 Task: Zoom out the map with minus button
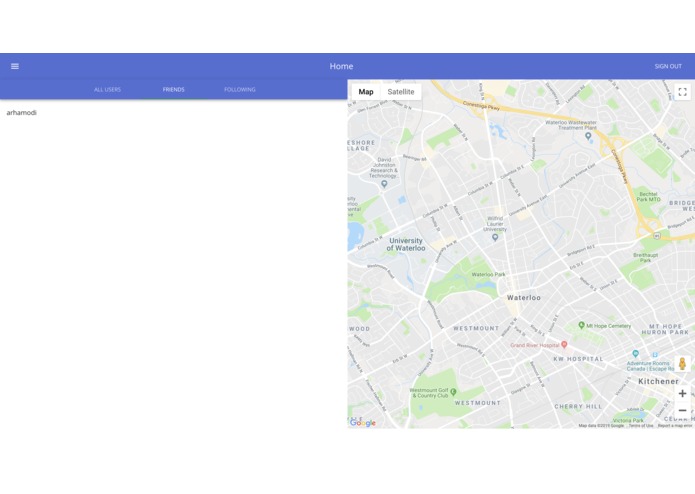(x=683, y=410)
